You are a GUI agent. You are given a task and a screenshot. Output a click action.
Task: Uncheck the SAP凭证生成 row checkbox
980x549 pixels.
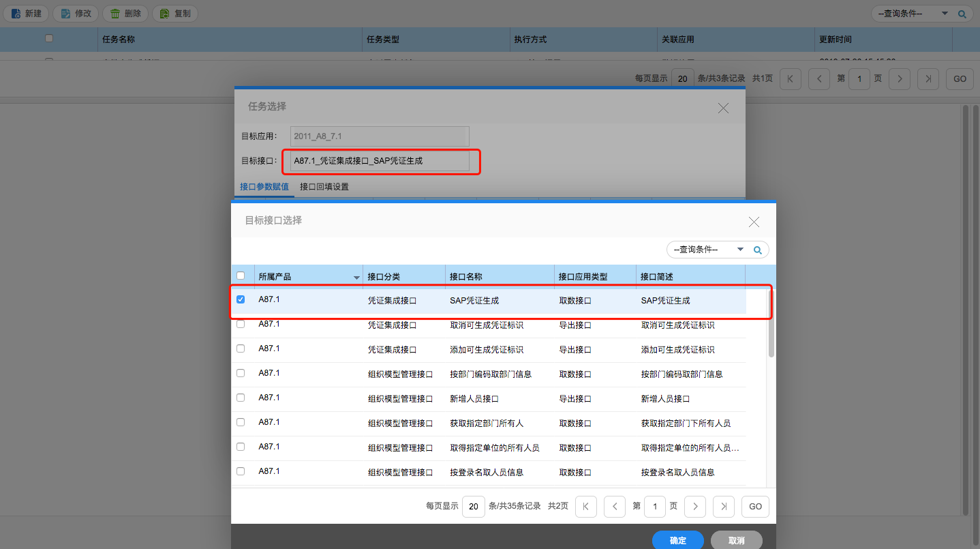241,299
